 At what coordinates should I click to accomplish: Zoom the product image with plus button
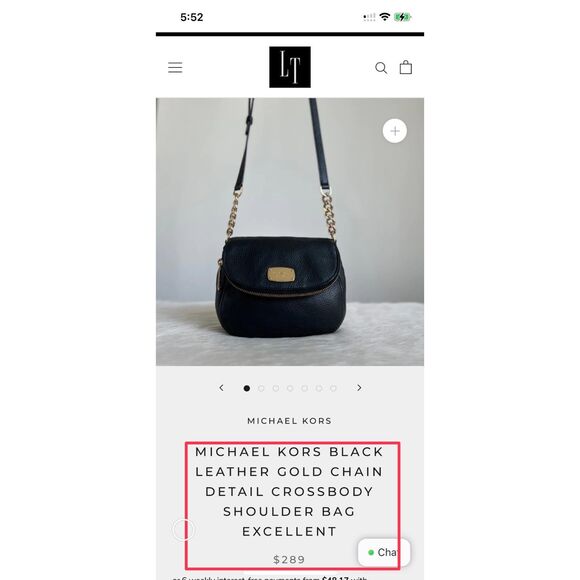[x=395, y=131]
